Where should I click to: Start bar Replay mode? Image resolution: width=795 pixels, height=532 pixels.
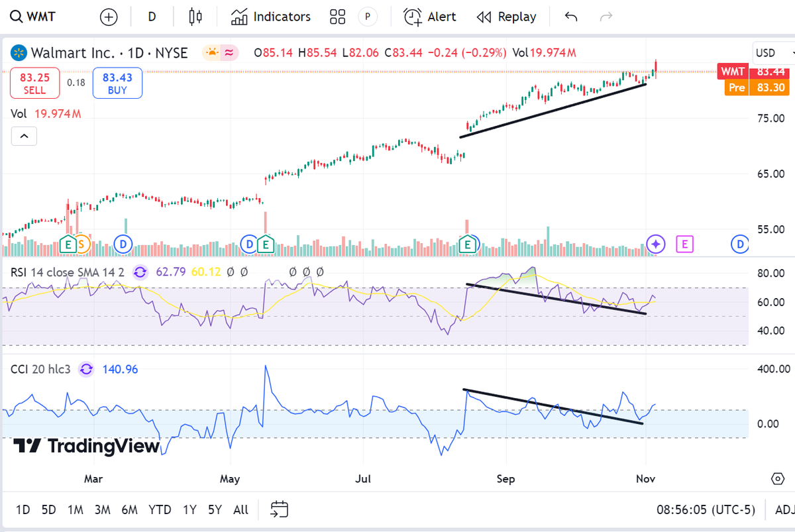(506, 16)
